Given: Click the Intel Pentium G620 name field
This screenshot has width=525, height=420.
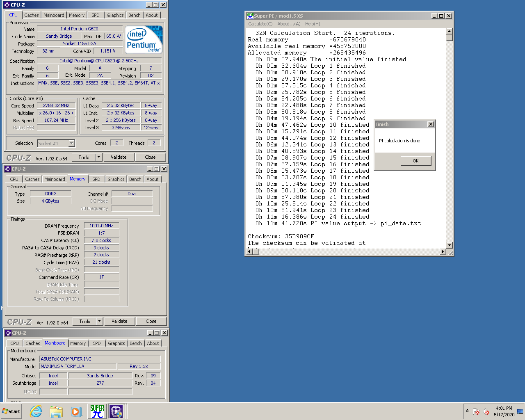Looking at the screenshot, I should click(x=80, y=29).
